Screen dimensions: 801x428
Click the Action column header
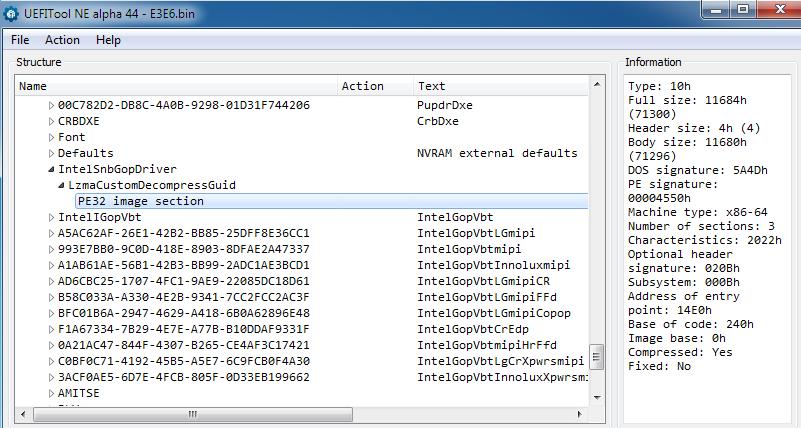375,86
